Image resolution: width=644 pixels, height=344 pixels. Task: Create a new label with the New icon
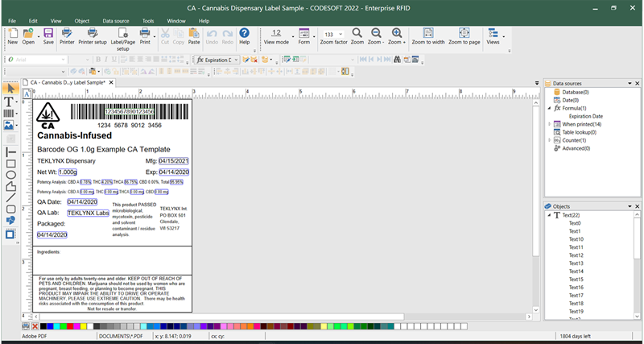pyautogui.click(x=12, y=36)
